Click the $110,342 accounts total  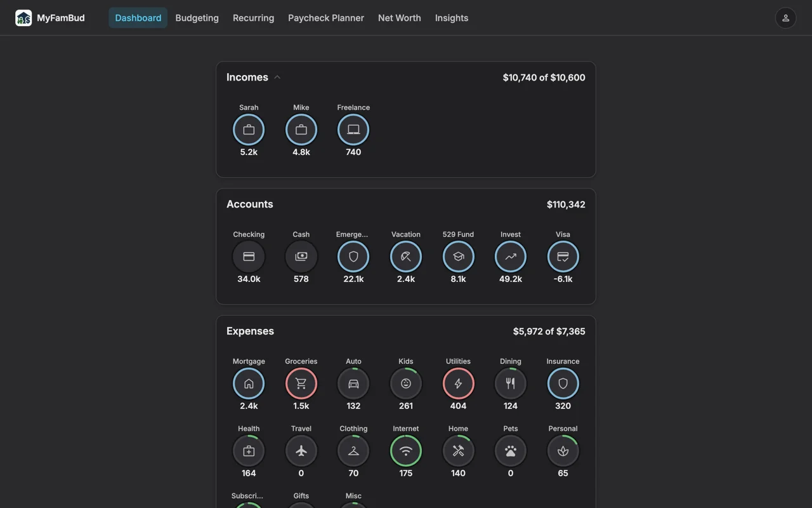[566, 204]
